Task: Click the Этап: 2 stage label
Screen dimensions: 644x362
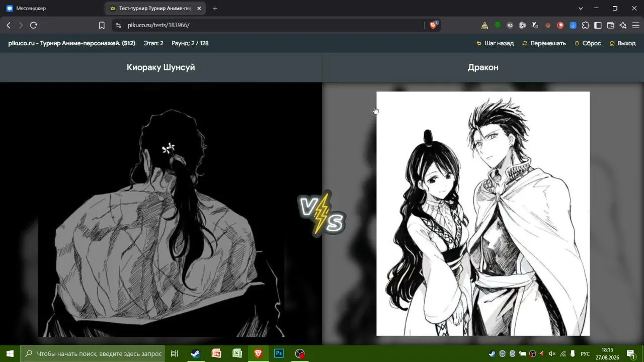Action: [x=153, y=43]
